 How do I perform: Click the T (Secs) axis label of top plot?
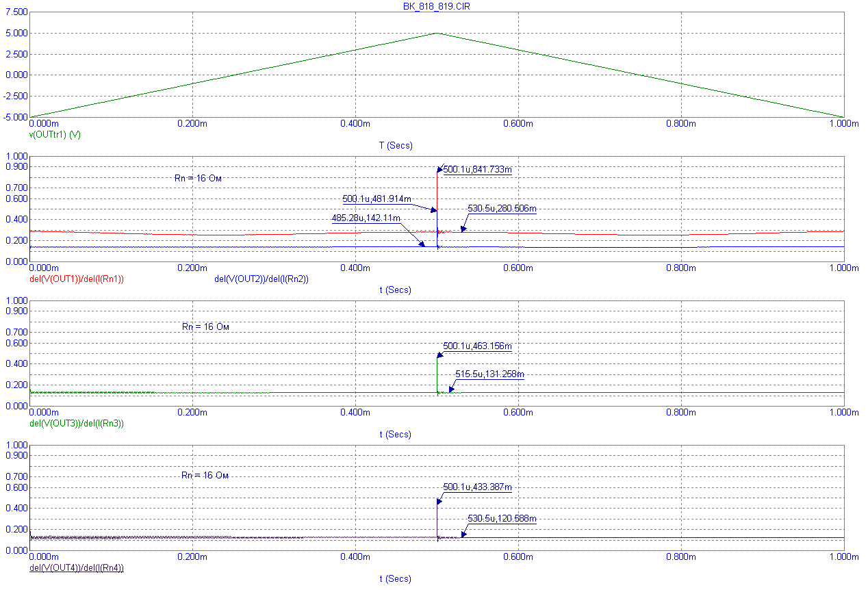tap(396, 145)
